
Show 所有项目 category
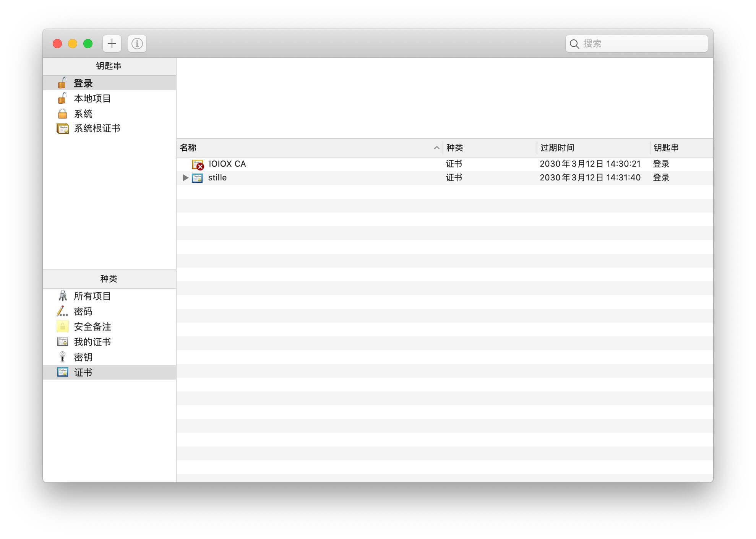click(x=92, y=296)
